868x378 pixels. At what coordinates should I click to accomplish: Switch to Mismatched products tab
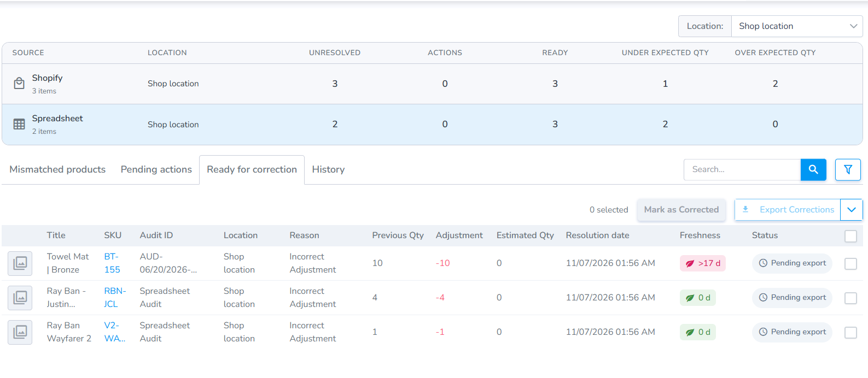57,169
